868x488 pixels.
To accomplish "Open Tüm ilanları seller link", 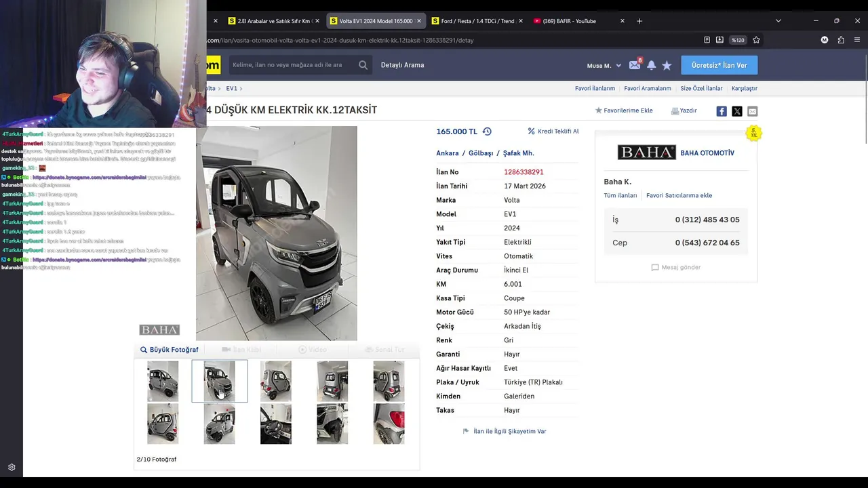I will [620, 195].
